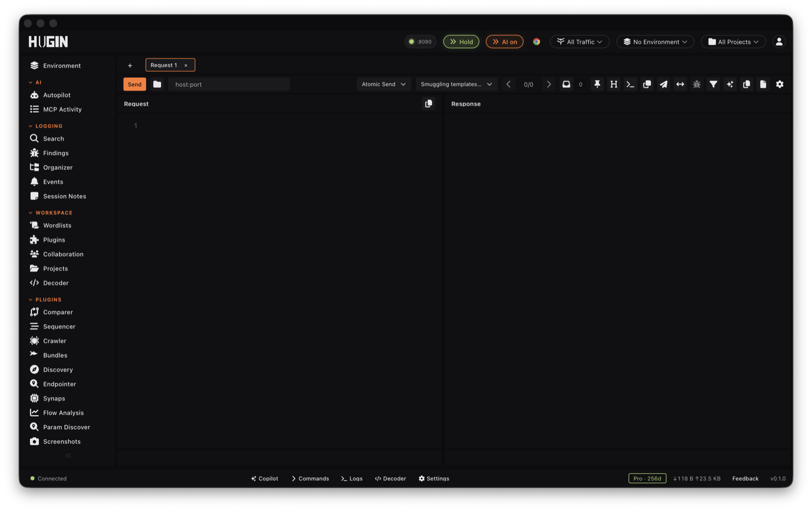812x511 pixels.
Task: Click the host:port input field
Action: [229, 84]
